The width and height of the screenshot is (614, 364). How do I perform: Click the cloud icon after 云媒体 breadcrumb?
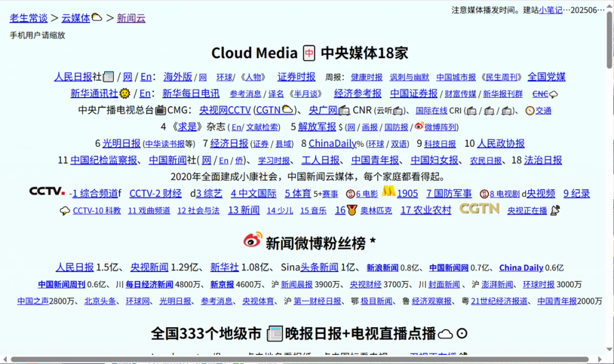97,17
